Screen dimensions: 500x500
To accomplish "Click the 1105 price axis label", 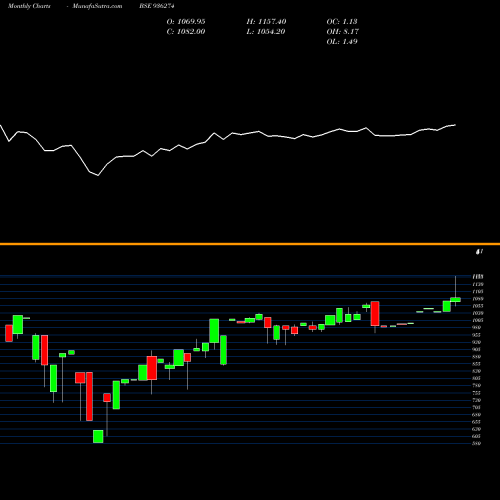I will (x=478, y=291).
